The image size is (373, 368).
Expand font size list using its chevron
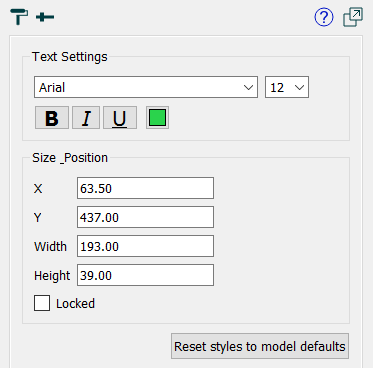click(x=299, y=88)
